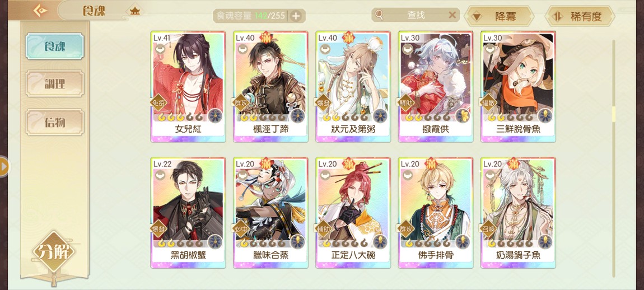Tap the back arrow icon

point(40,11)
